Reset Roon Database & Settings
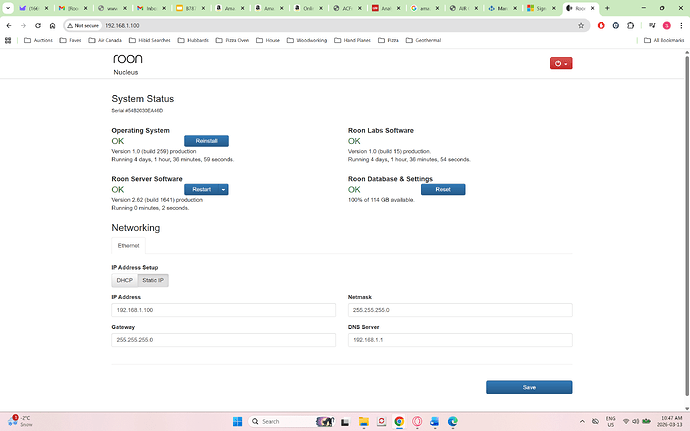Screen dimensions: 690x431 [x=443, y=189]
